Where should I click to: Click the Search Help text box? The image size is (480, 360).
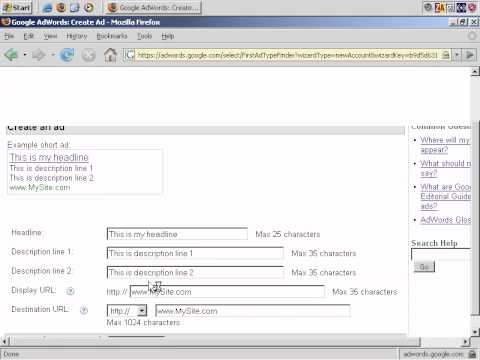tap(441, 254)
